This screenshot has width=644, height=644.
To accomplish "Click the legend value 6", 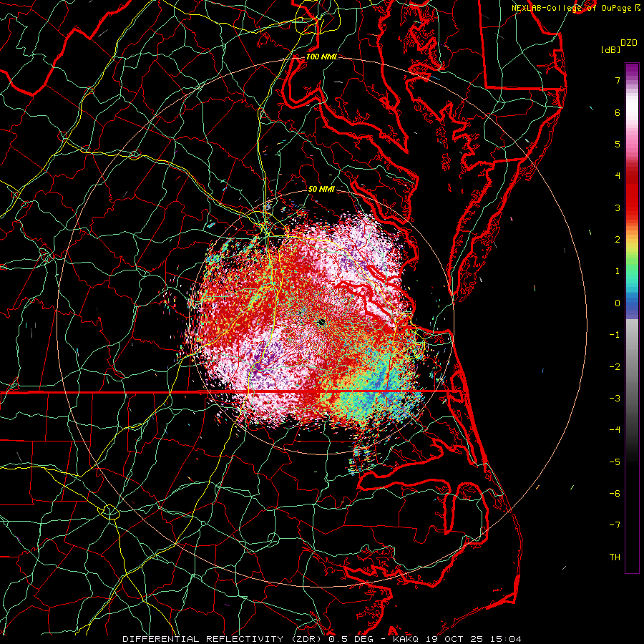I will coord(618,112).
